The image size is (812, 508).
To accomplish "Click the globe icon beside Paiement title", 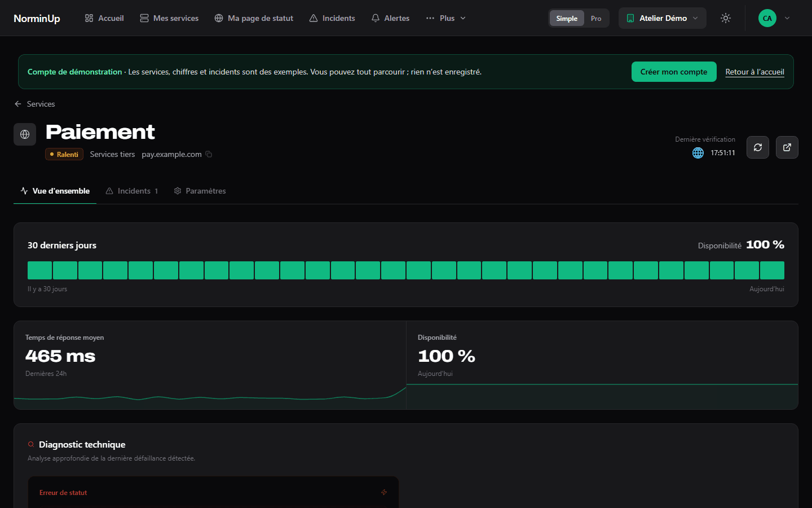I will point(25,134).
